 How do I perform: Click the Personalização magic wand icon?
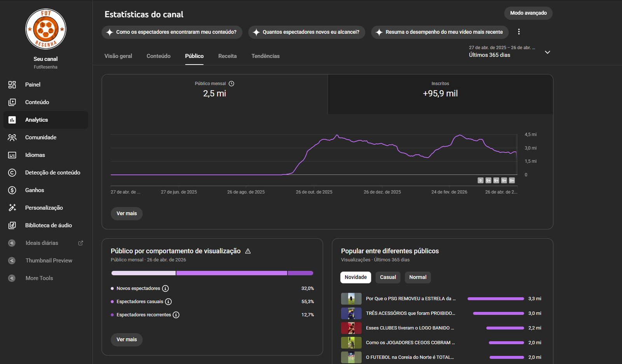(x=12, y=208)
